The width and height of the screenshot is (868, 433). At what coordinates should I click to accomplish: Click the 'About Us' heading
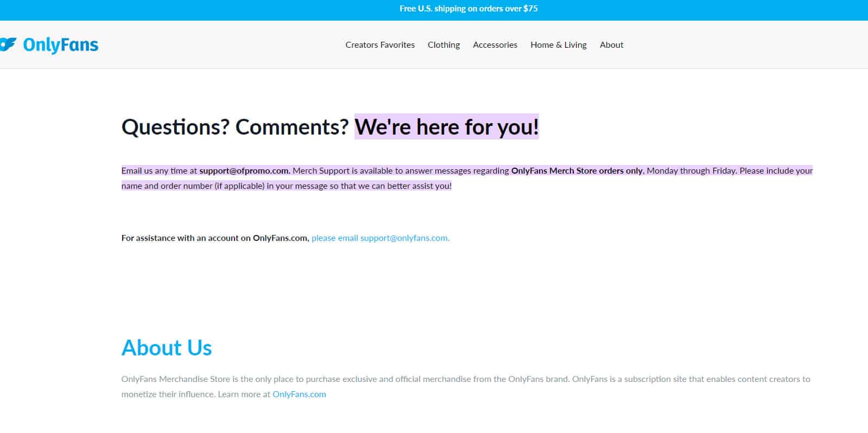coord(167,348)
